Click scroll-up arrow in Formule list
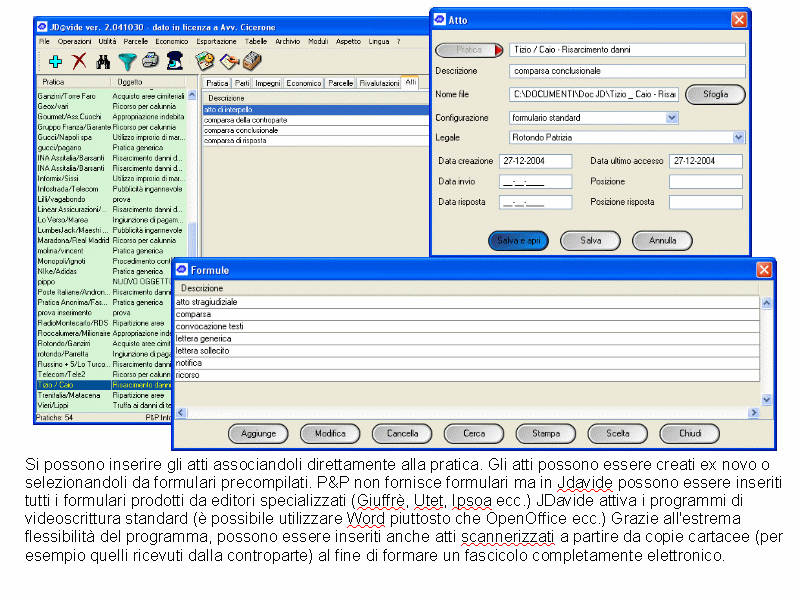Viewport: 800px width, 600px height. click(x=766, y=303)
